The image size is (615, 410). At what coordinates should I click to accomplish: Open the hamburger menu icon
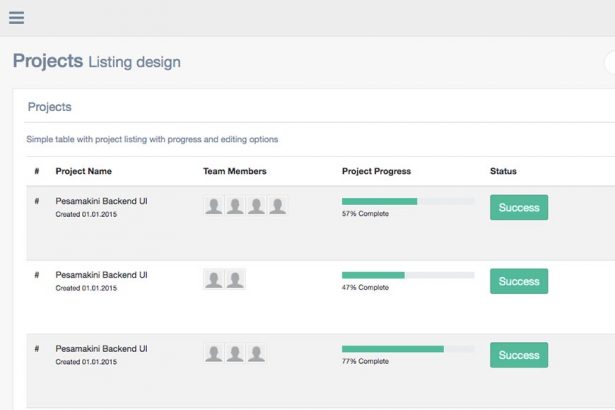tap(16, 17)
